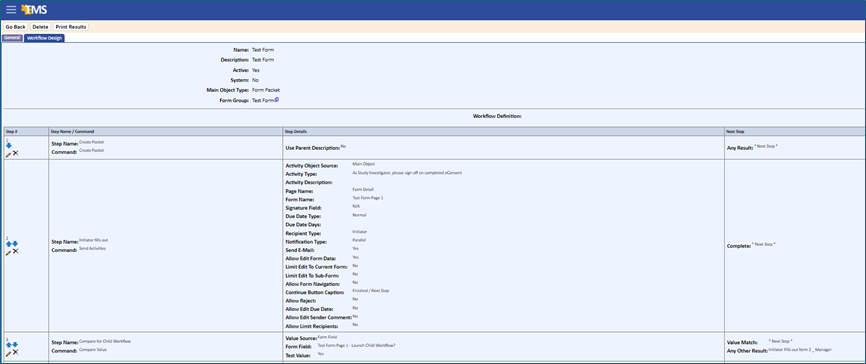Screen dimensions: 866x364
Task: Move step 1 Create Packet down
Action: [x=9, y=146]
